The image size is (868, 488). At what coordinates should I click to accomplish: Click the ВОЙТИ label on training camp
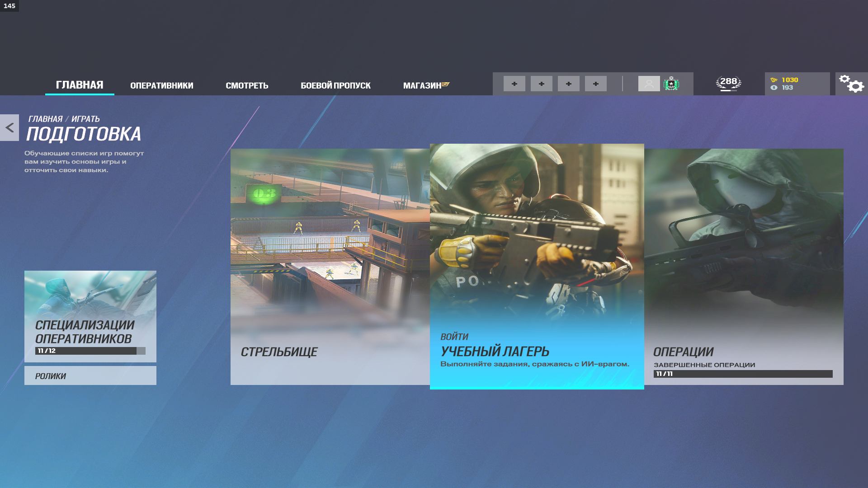pos(454,337)
